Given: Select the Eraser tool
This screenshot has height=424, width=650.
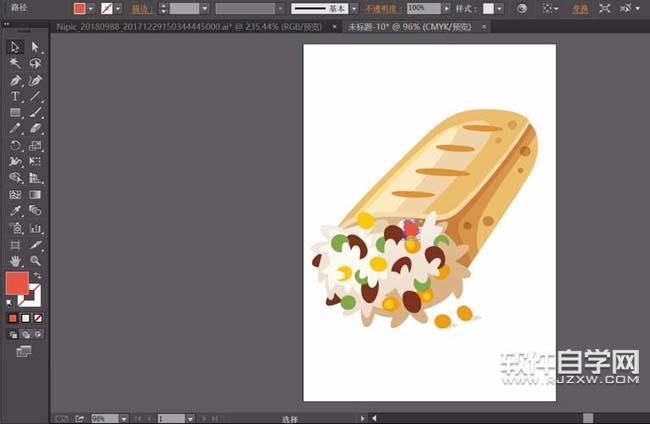Looking at the screenshot, I should click(x=35, y=129).
